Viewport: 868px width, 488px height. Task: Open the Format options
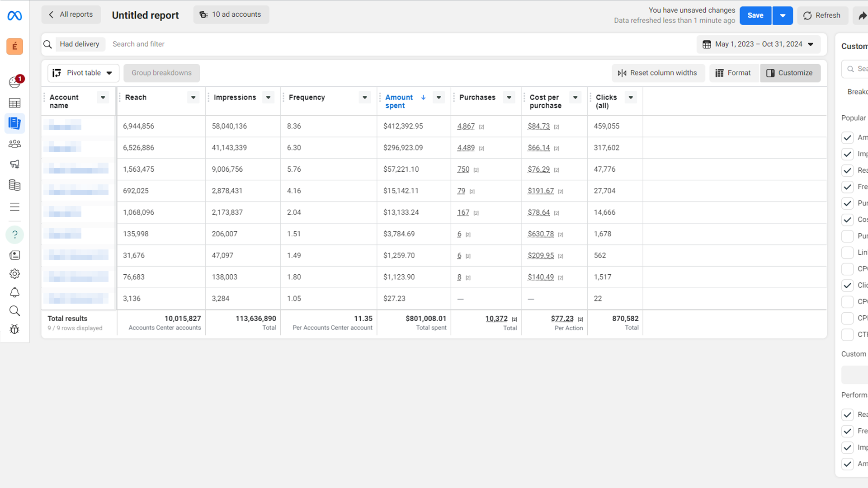[x=733, y=73]
